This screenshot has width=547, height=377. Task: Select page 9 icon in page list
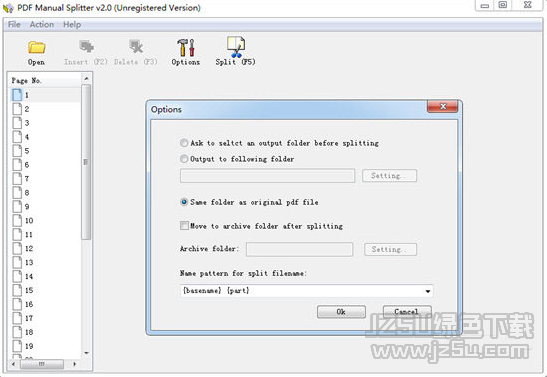[x=17, y=206]
